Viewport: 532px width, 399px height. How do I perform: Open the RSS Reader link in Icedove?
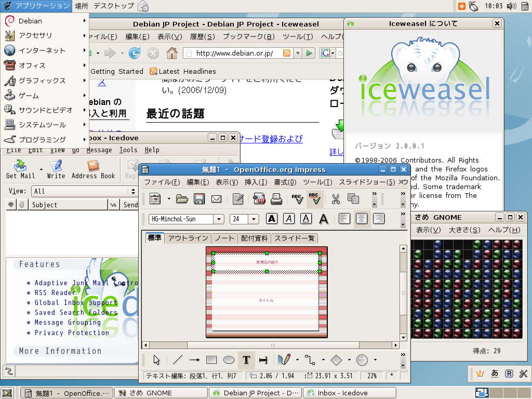tap(55, 292)
